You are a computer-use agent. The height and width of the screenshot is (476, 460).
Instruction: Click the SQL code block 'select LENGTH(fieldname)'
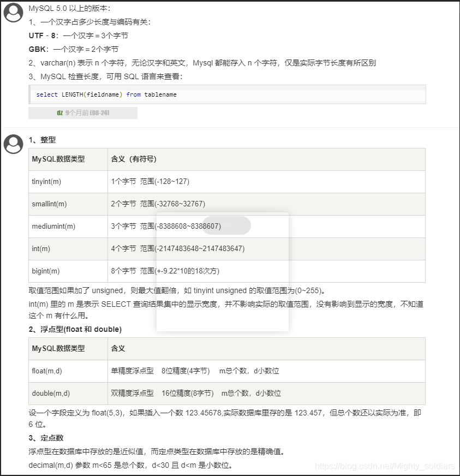(227, 94)
